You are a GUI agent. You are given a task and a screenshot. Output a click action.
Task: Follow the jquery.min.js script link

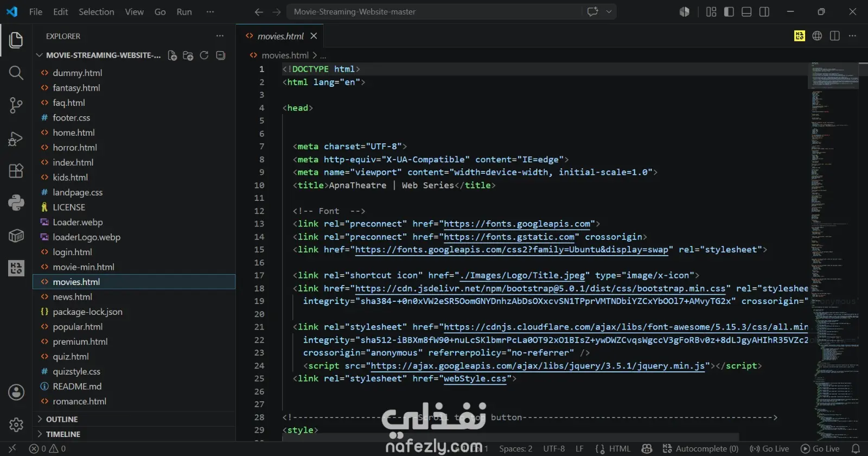coord(538,366)
